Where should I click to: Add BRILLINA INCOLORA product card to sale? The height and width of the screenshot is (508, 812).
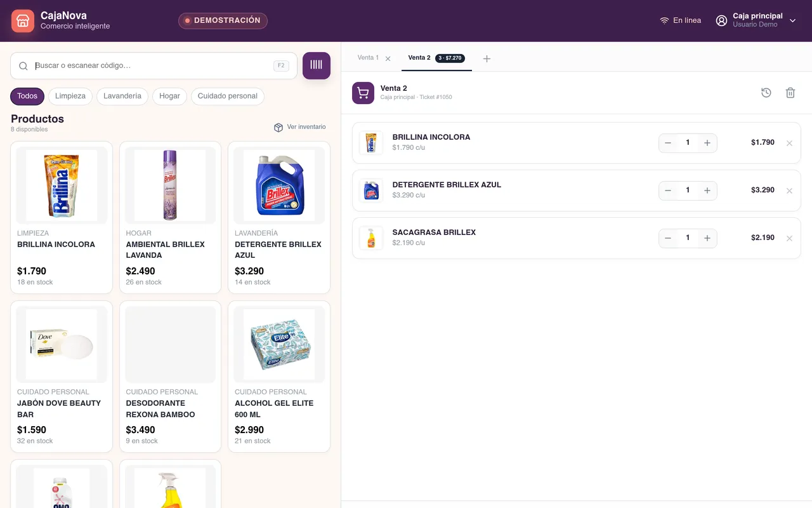[62, 217]
